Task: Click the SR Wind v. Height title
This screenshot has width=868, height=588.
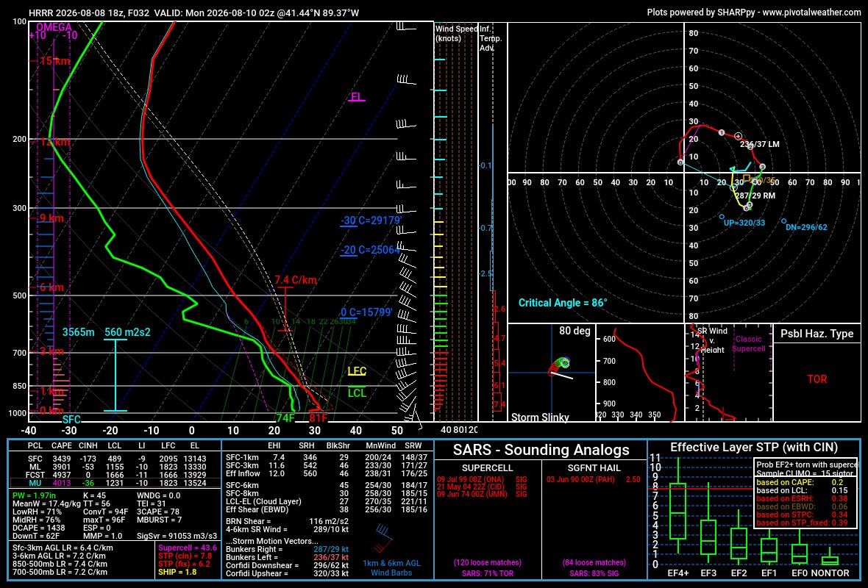Action: coord(712,340)
